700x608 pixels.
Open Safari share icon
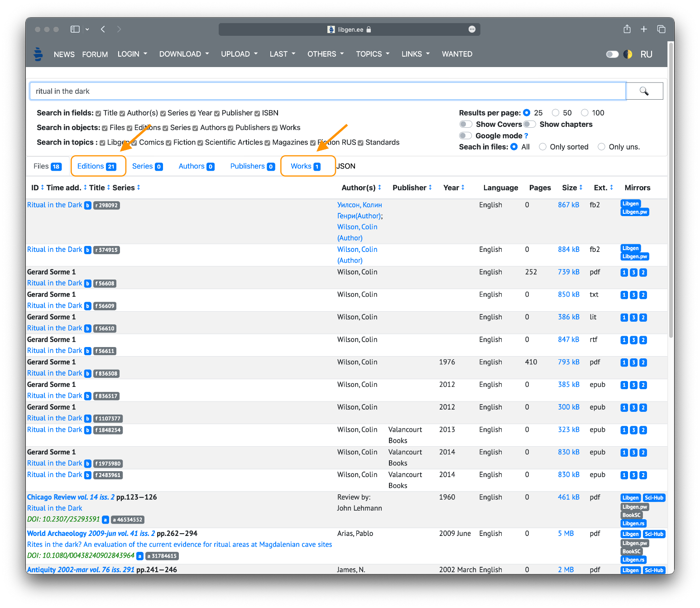[627, 29]
